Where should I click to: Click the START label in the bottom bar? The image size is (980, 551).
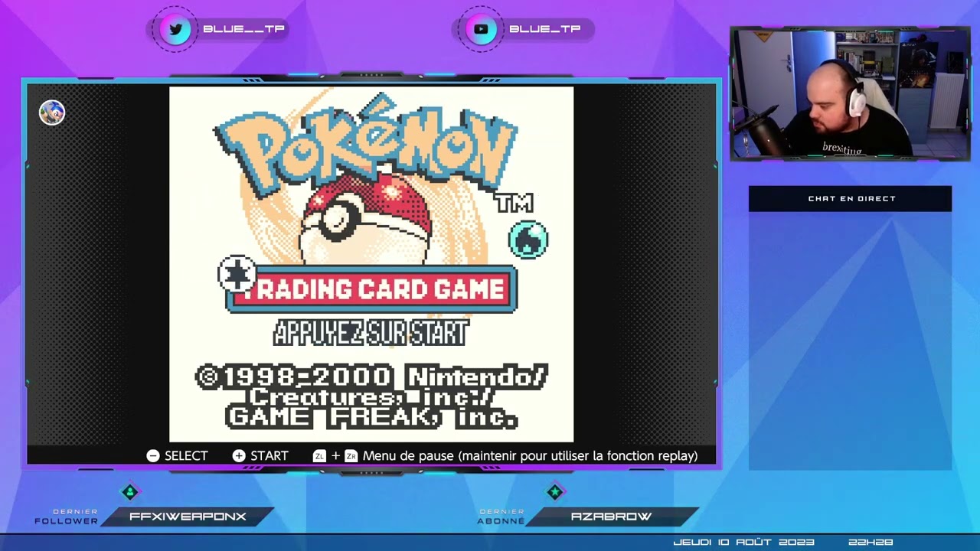pos(269,455)
